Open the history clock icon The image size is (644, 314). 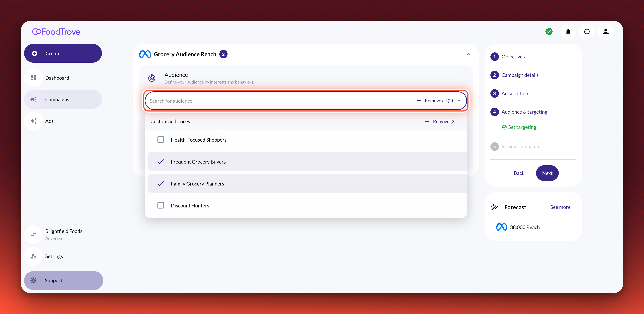tap(586, 32)
